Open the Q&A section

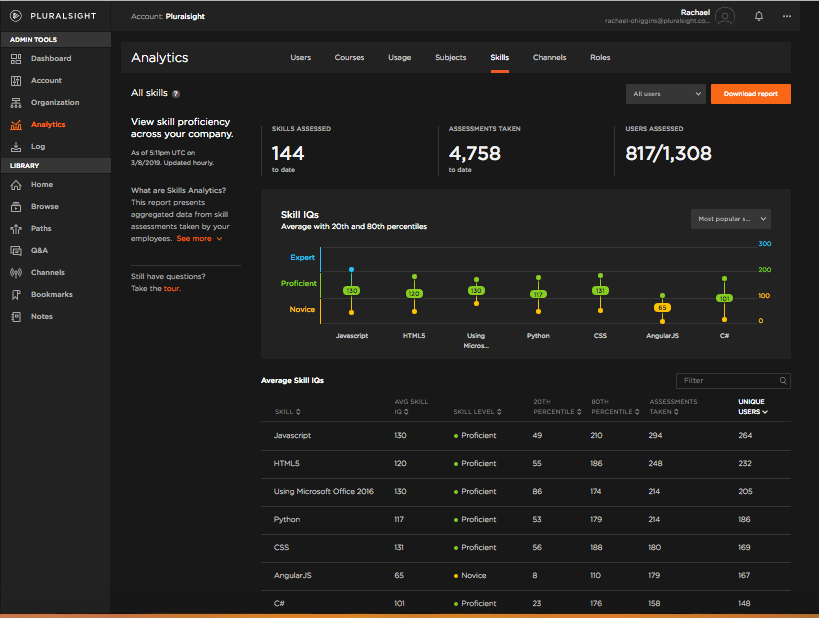coord(40,250)
